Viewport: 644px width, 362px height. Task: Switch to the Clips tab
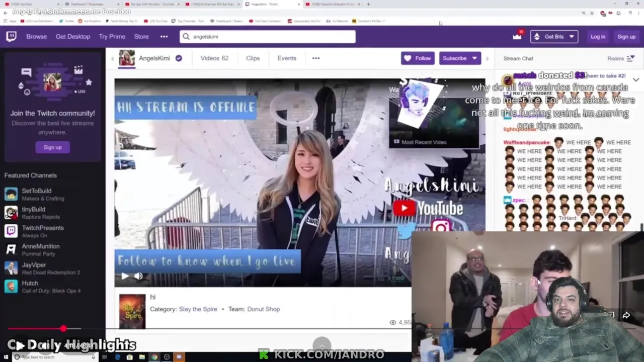[253, 58]
